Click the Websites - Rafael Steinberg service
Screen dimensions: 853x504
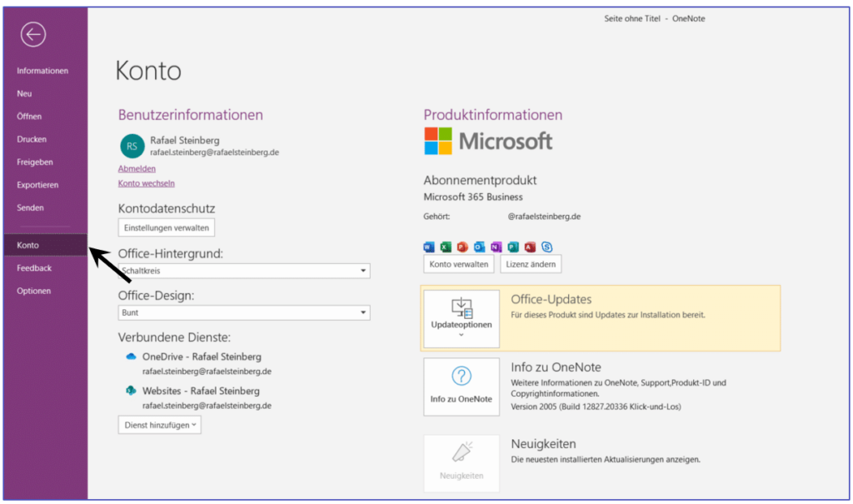201,391
